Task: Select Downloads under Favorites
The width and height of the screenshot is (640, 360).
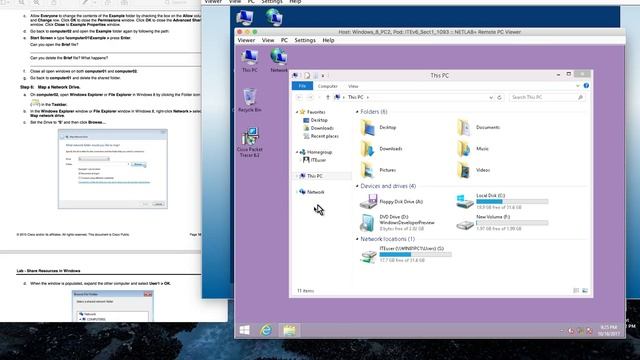Action: [318, 128]
